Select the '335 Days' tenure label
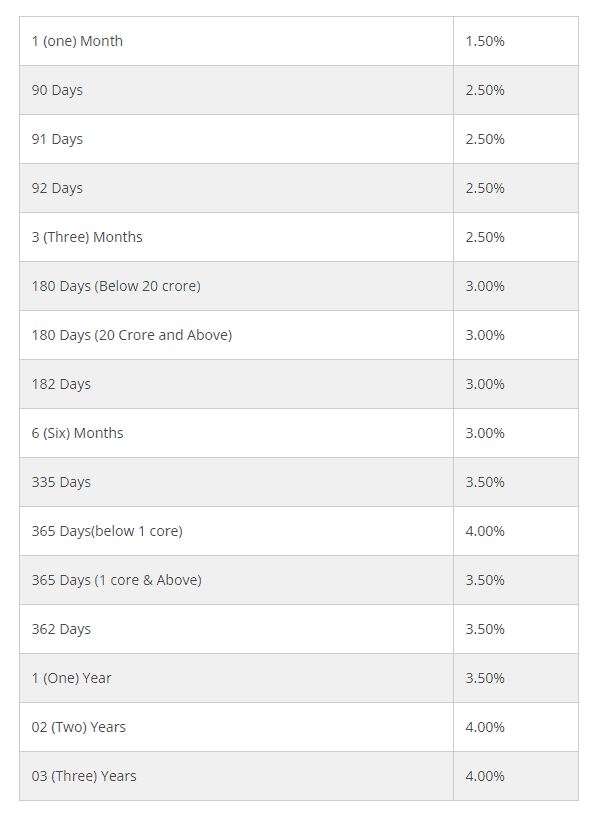Image resolution: width=599 pixels, height=823 pixels. [x=61, y=482]
